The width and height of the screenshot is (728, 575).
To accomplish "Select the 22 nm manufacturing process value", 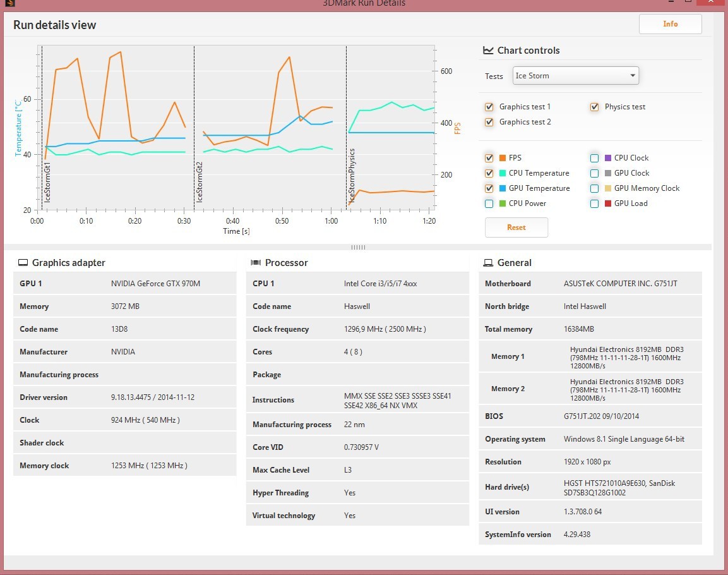I will click(354, 425).
